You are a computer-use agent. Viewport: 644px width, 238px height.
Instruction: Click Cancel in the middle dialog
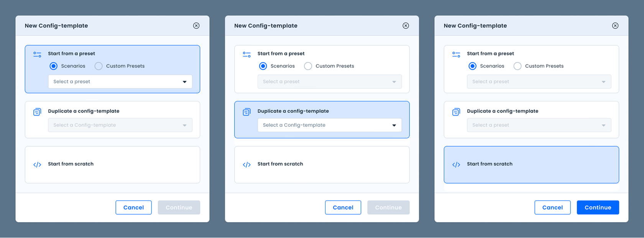pos(343,207)
